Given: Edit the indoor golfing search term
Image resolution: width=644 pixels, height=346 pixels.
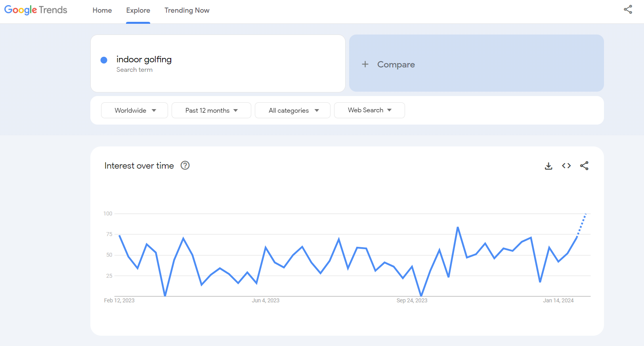Looking at the screenshot, I should (x=144, y=60).
